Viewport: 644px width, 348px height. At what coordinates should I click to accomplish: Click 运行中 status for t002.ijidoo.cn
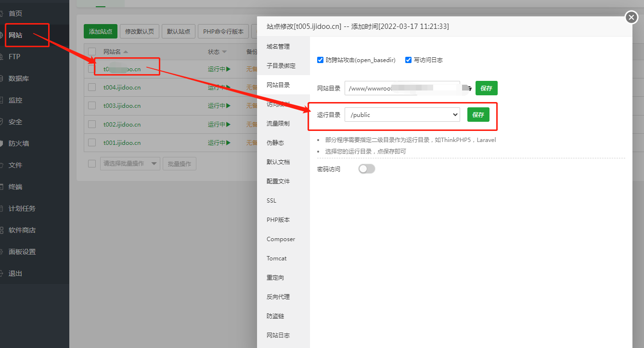(219, 124)
